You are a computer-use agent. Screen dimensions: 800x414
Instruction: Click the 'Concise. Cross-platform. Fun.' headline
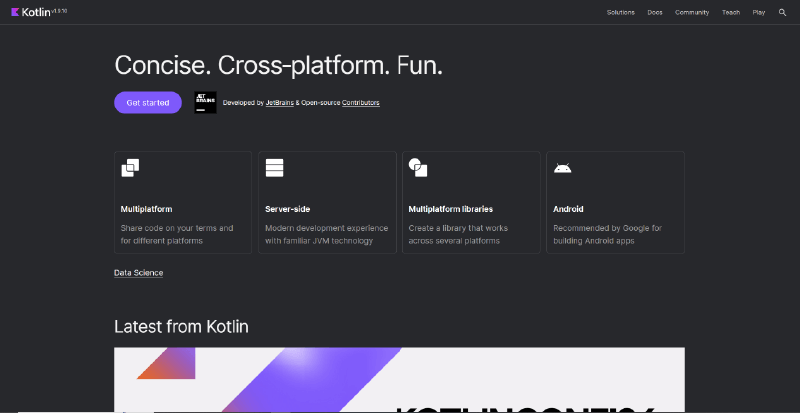279,66
